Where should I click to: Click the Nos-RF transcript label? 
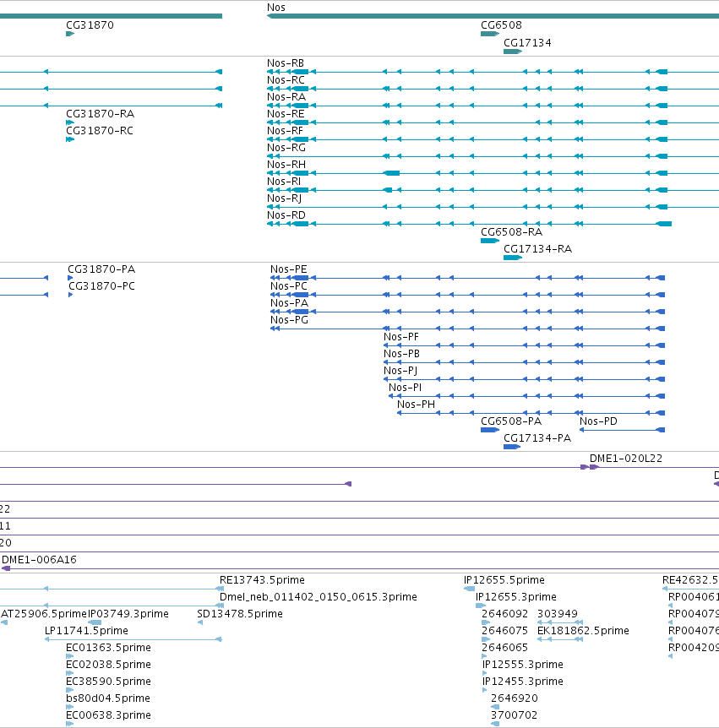[x=285, y=131]
